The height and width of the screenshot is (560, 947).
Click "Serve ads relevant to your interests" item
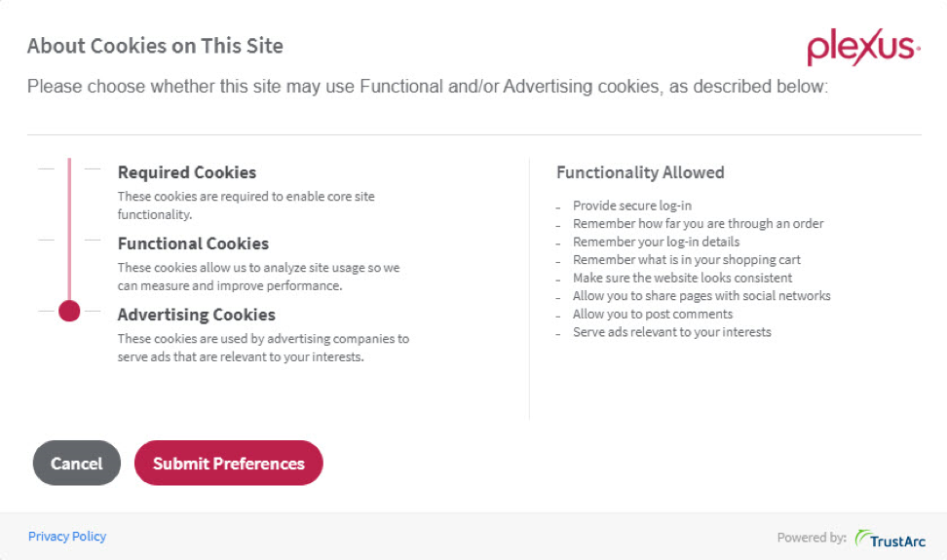pyautogui.click(x=671, y=332)
